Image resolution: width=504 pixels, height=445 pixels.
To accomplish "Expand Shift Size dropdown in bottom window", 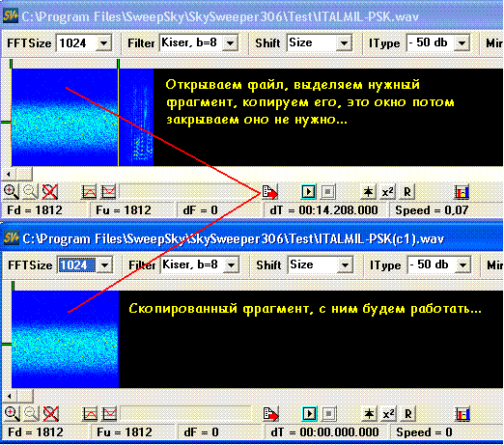I will (345, 265).
